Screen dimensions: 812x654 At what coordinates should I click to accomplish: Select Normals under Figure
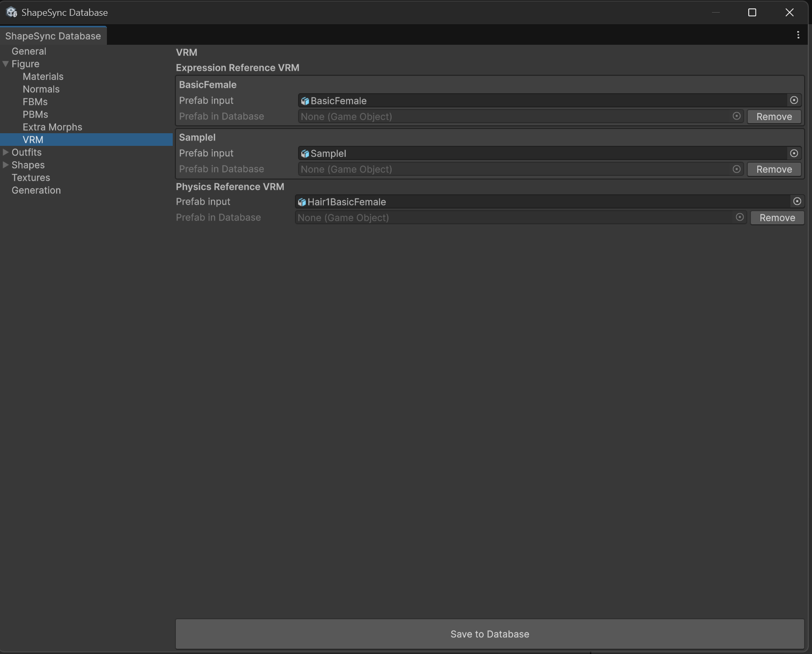tap(41, 89)
